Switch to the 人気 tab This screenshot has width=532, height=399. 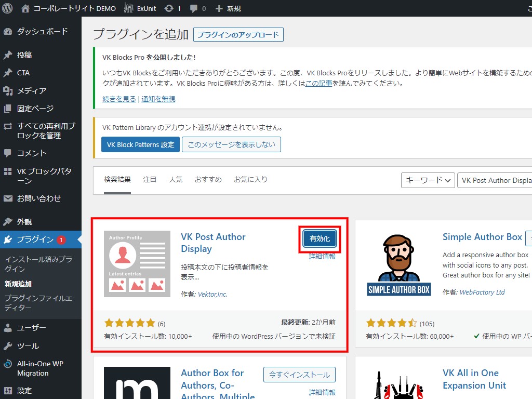click(x=176, y=180)
